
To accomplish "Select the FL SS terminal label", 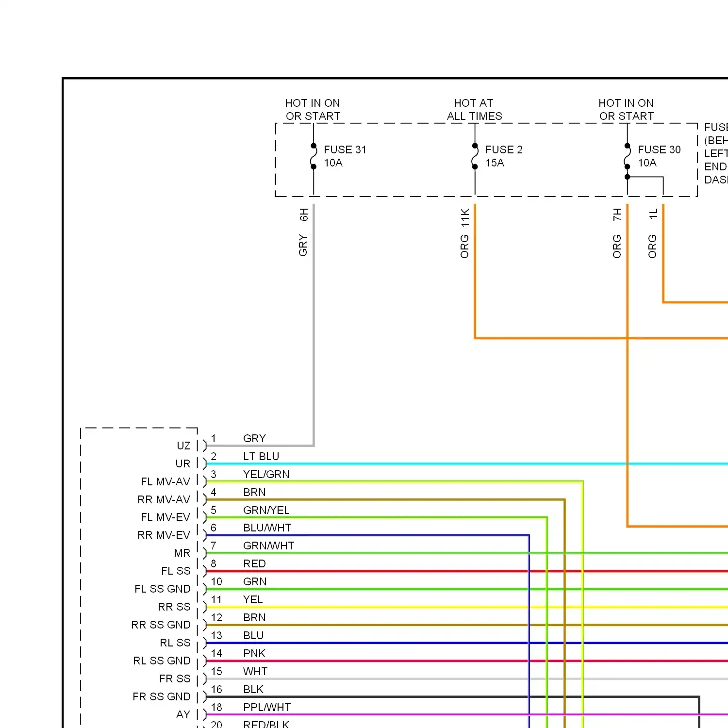I will pos(176,571).
